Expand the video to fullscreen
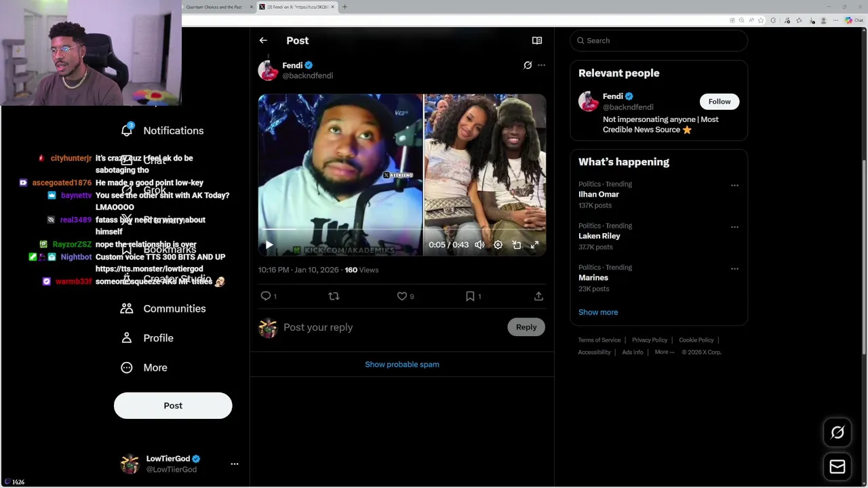Viewport: 868px width, 488px height. 534,245
